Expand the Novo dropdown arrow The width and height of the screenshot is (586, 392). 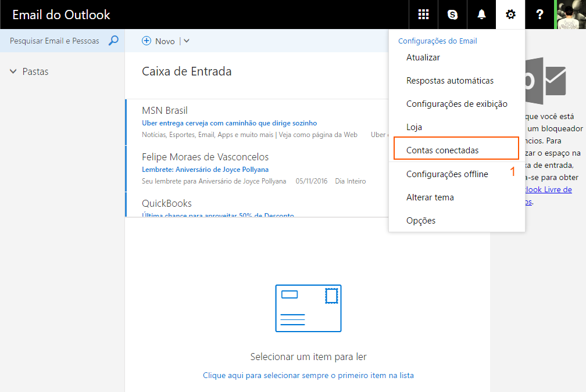click(x=187, y=41)
